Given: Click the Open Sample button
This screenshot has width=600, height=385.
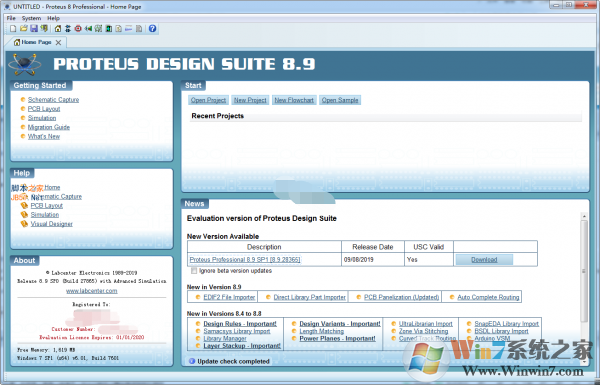Looking at the screenshot, I should pos(340,100).
